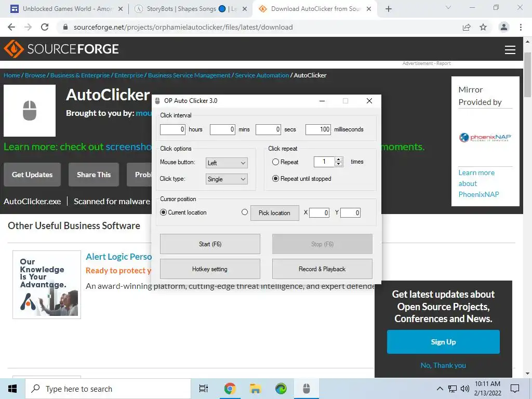The image size is (532, 399).
Task: Dismiss with No, Thank you link
Action: click(443, 365)
